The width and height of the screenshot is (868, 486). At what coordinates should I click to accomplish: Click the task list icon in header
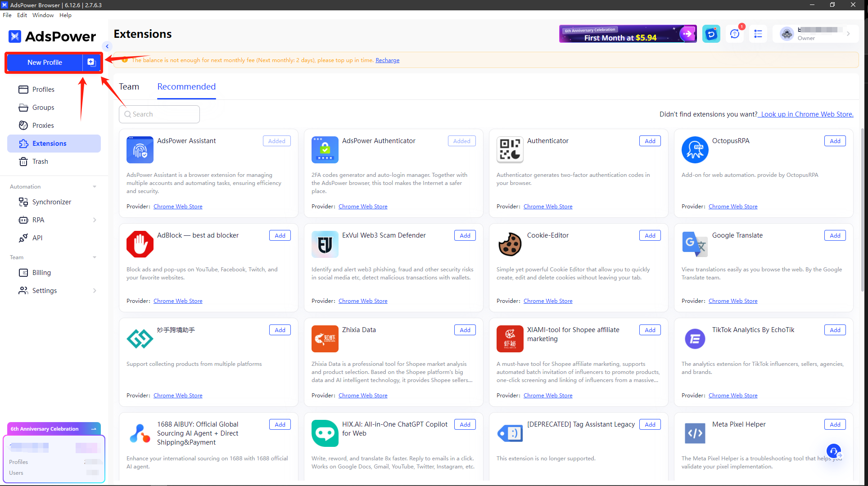[758, 34]
